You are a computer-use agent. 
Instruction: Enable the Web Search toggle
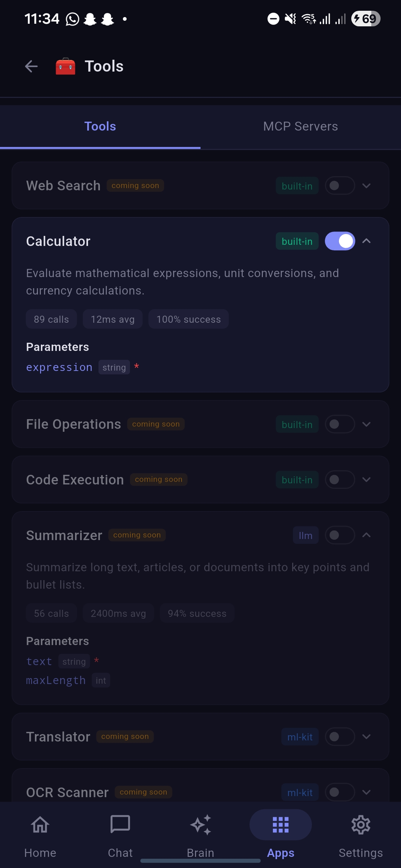[x=340, y=185]
